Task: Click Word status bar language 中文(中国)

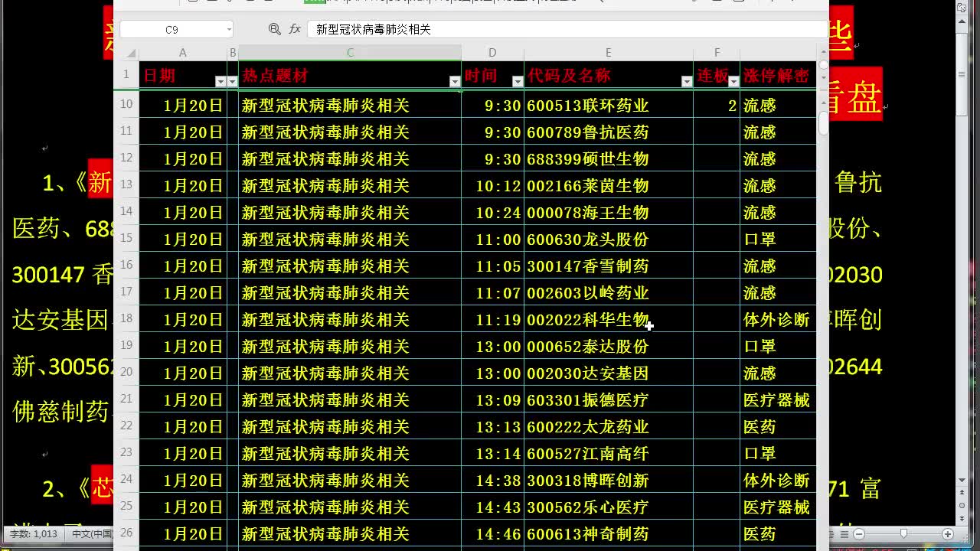Action: click(92, 534)
